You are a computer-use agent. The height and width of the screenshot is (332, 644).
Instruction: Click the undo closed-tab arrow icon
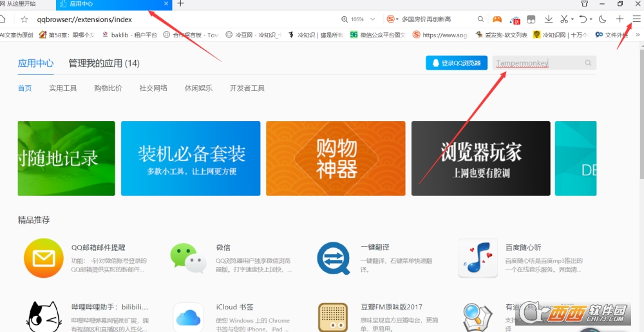[x=583, y=19]
